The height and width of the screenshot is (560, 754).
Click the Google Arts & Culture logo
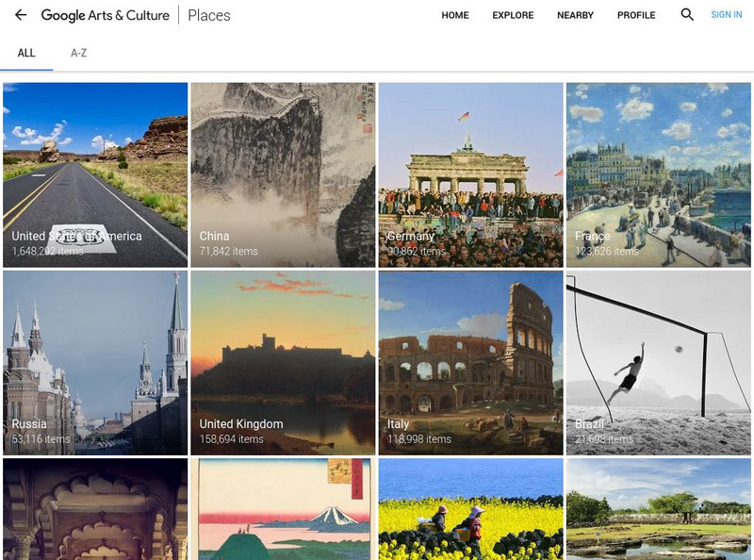point(106,15)
